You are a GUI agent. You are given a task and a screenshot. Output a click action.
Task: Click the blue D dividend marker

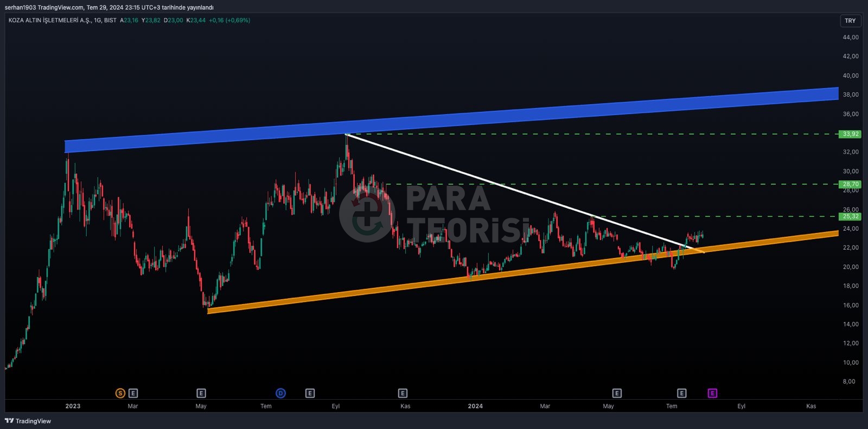pyautogui.click(x=280, y=393)
